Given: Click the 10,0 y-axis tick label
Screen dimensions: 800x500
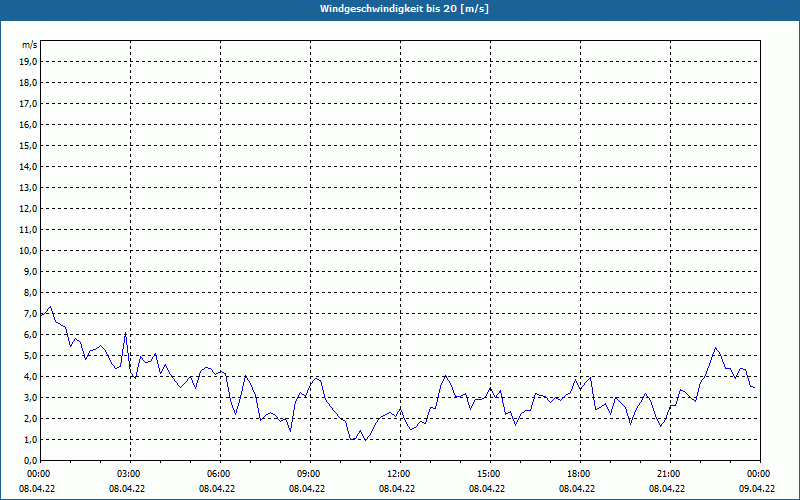Looking at the screenshot, I should click(x=29, y=251).
